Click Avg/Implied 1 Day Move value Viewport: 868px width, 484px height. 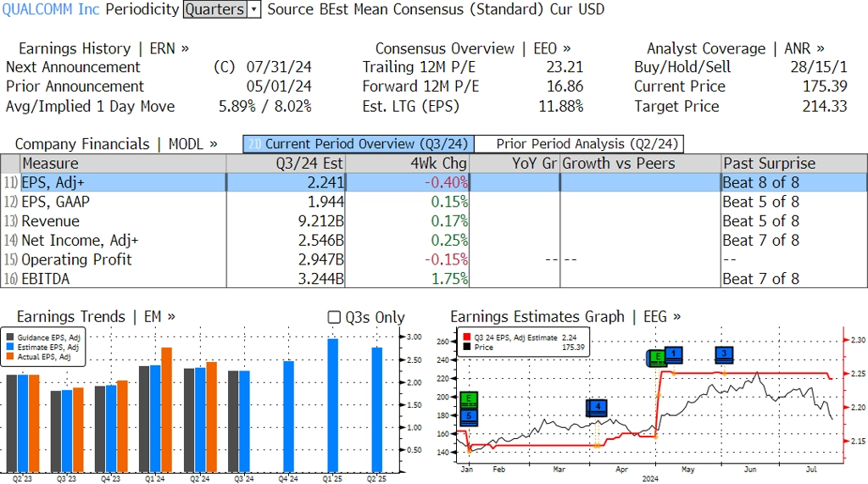point(265,106)
